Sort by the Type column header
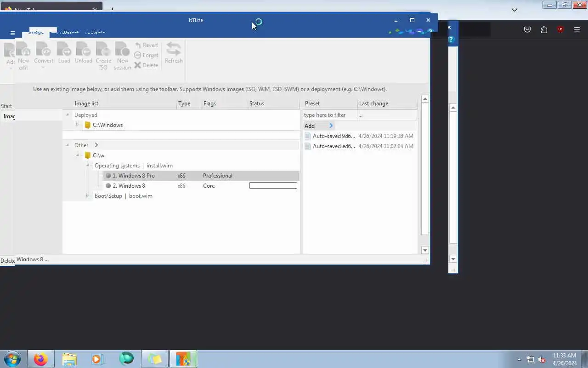Viewport: 588px width, 368px height. [189, 103]
